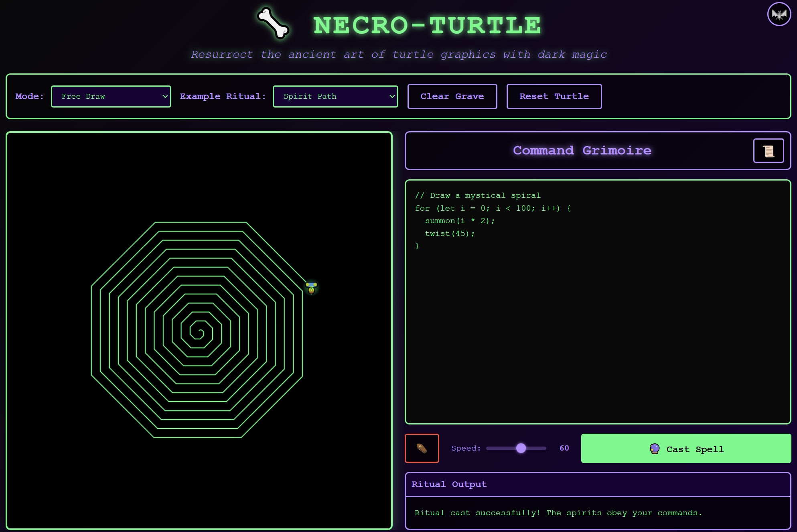
Task: Expand the Example Ritual Spirit Path dropdown
Action: click(x=335, y=97)
